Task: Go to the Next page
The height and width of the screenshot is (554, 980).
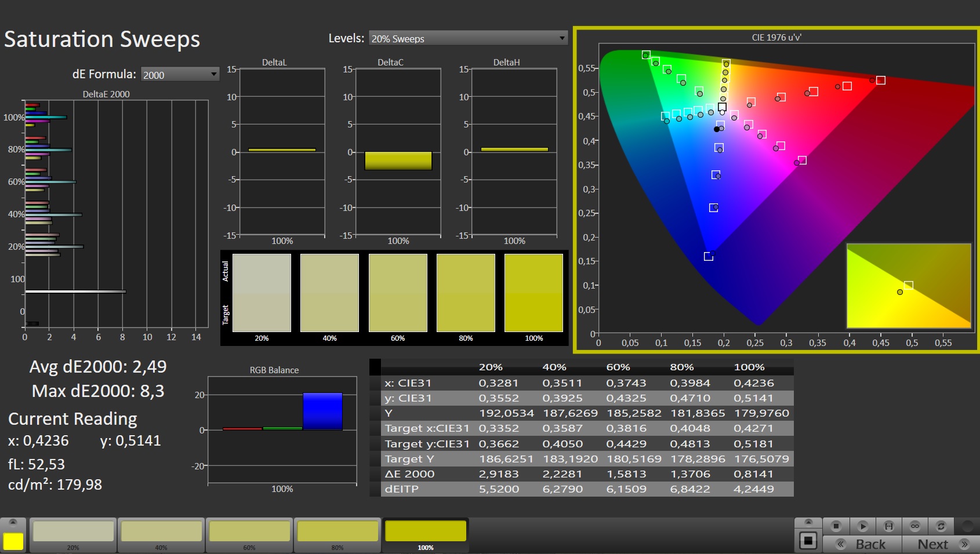Action: [x=941, y=544]
